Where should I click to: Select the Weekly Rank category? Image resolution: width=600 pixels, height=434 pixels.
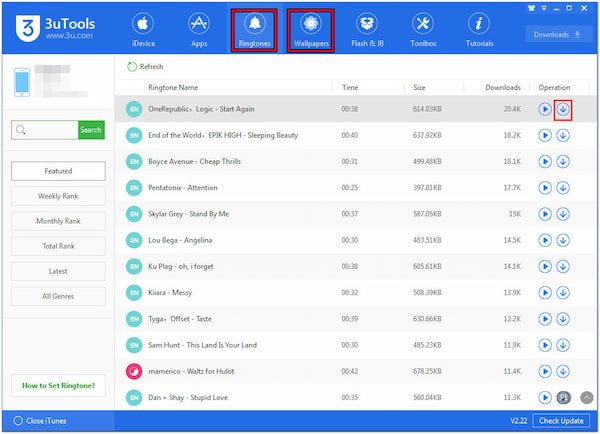[x=58, y=196]
